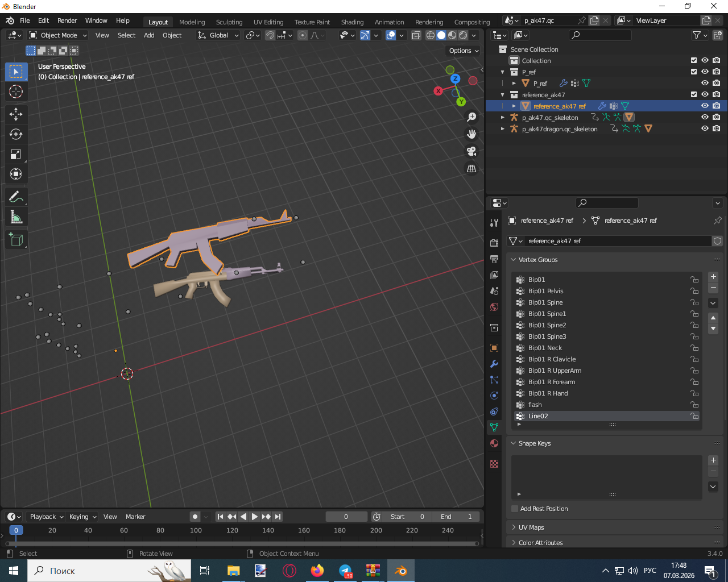
Task: Hide p_ak47.qc_skeleton in viewport
Action: tap(705, 117)
